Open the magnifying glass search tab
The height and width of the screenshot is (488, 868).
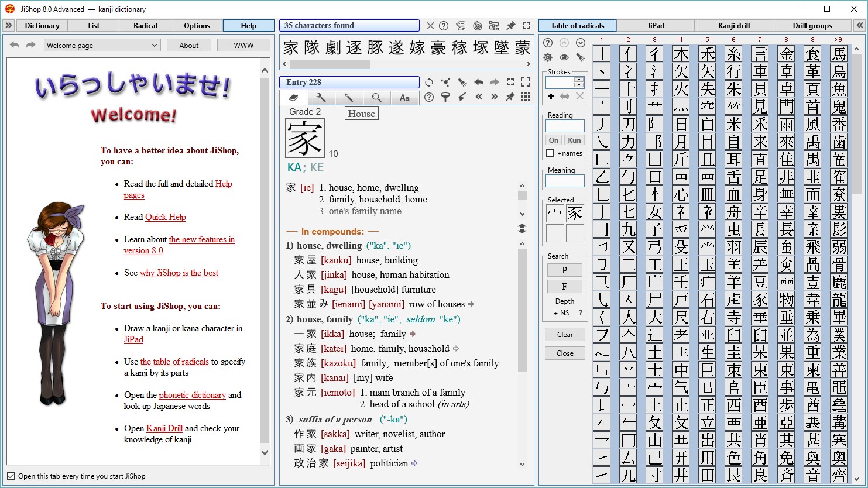point(376,98)
